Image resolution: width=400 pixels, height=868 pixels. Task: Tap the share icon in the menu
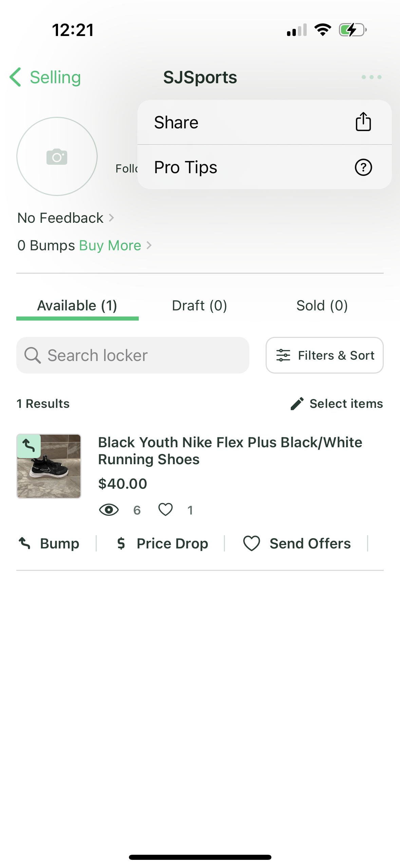point(363,122)
